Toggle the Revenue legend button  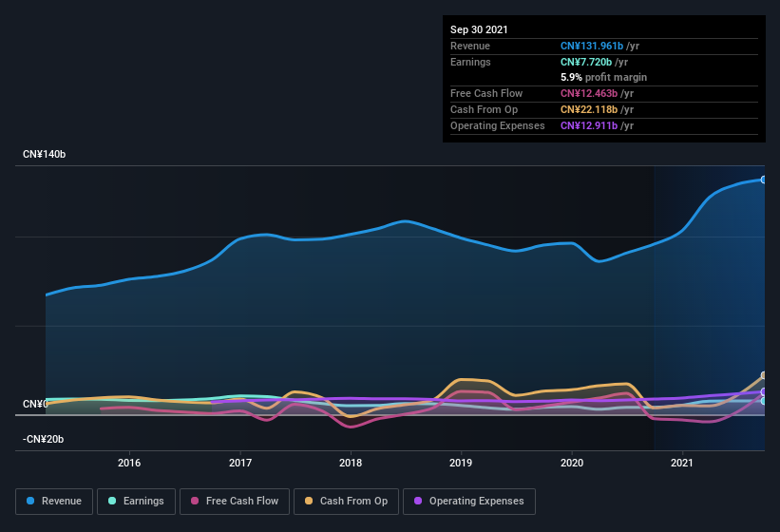54,502
